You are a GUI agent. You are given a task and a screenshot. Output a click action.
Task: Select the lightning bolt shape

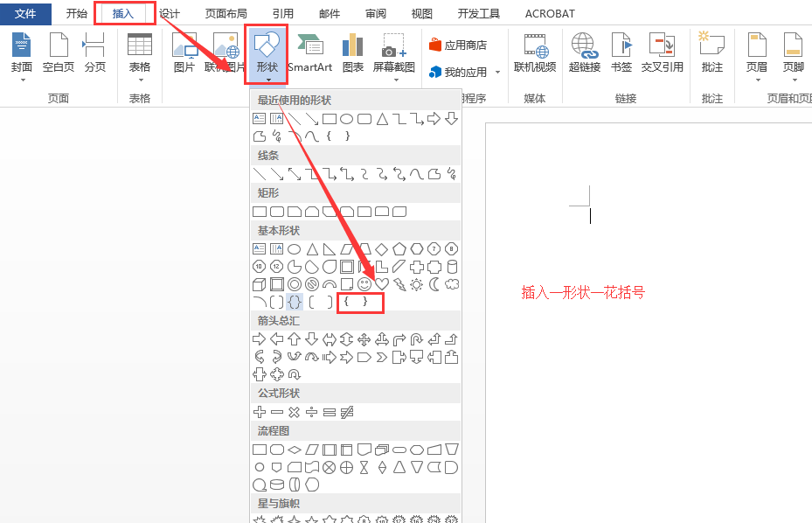click(399, 284)
